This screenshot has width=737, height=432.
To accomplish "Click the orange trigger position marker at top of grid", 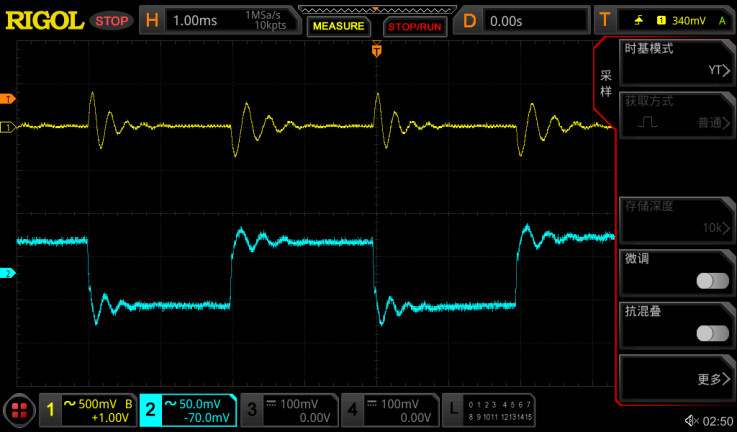I will pos(376,49).
